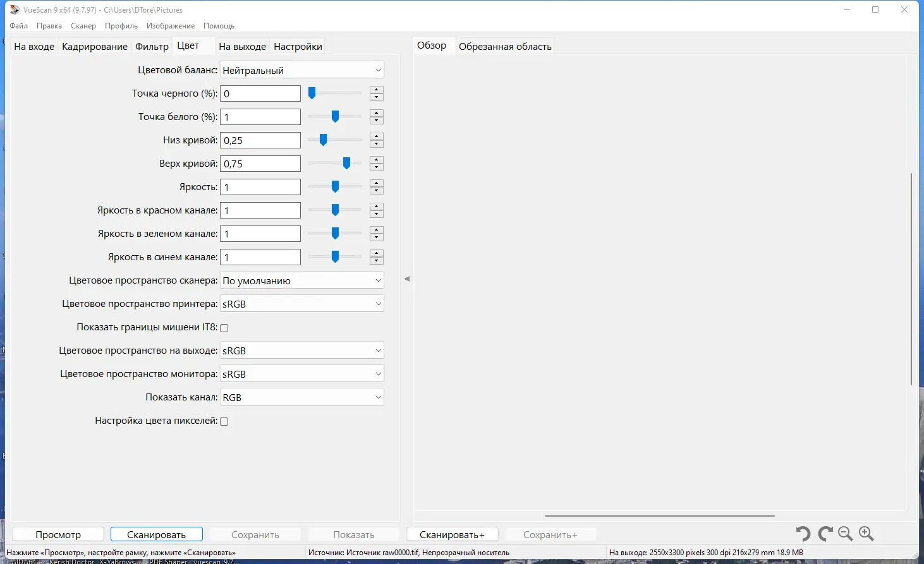Image resolution: width=924 pixels, height=564 pixels.
Task: Focus the Точка черного (%) input field
Action: coord(260,93)
